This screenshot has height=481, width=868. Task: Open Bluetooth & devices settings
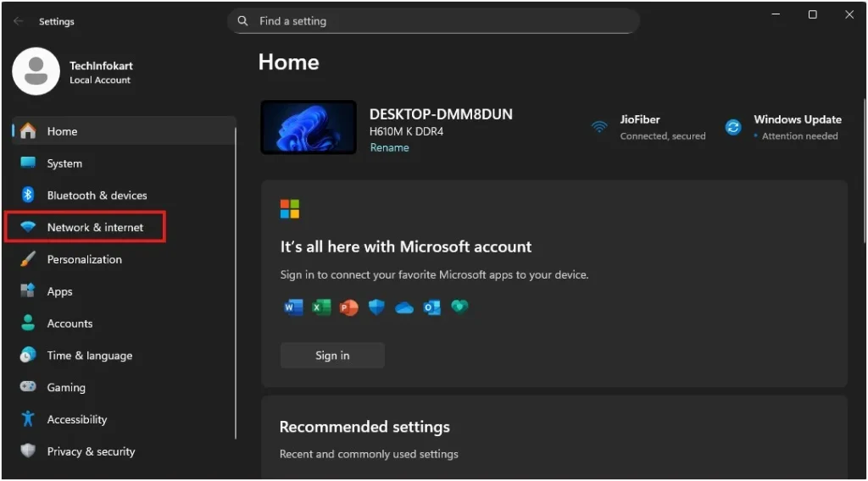124,195
